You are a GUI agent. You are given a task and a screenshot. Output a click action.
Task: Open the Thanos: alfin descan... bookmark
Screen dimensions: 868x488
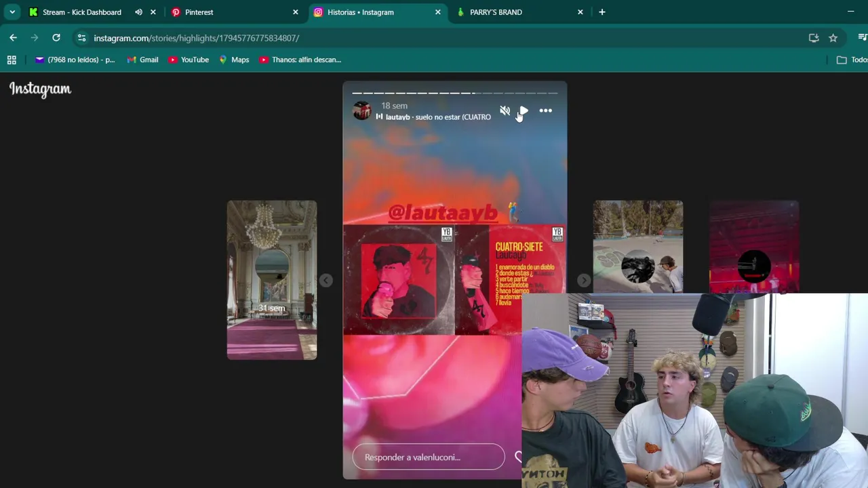pyautogui.click(x=300, y=60)
